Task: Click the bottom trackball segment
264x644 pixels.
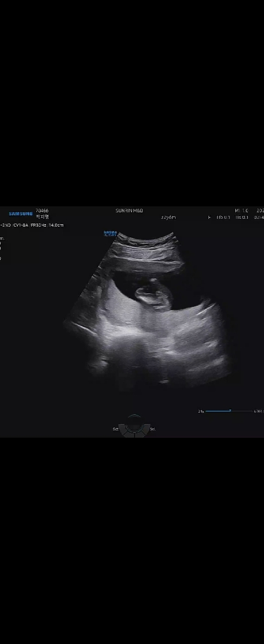Action: point(134,434)
